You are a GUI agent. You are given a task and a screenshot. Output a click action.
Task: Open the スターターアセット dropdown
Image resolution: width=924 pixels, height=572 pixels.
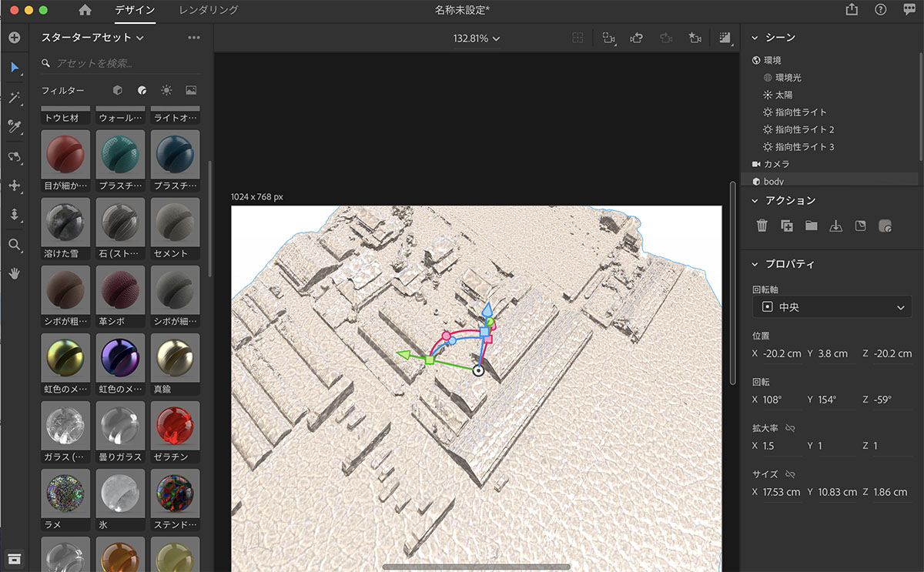click(92, 38)
